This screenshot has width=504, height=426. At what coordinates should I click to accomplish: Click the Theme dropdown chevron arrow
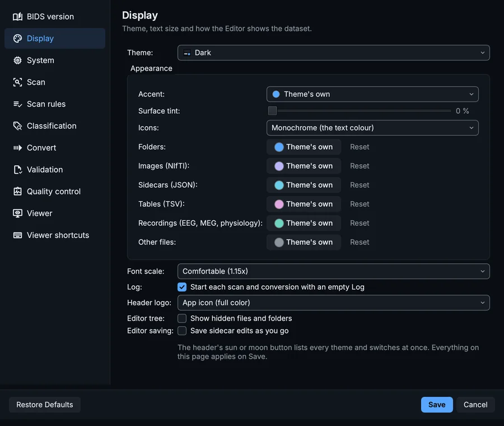click(x=483, y=53)
